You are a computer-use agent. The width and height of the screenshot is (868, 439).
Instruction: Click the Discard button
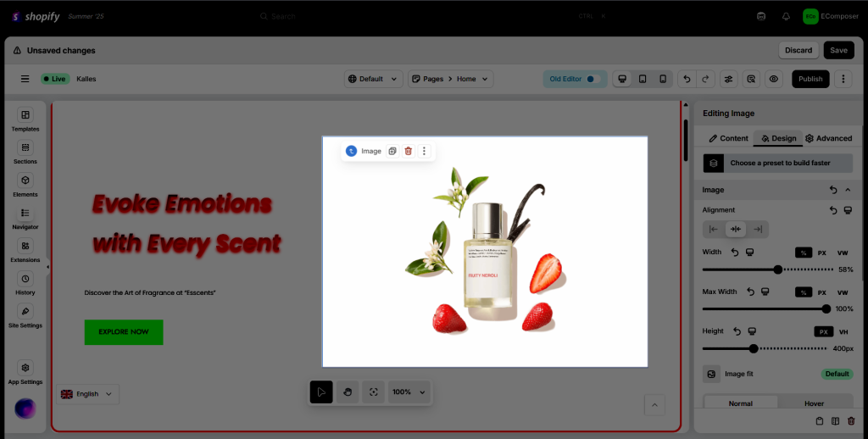click(x=798, y=50)
